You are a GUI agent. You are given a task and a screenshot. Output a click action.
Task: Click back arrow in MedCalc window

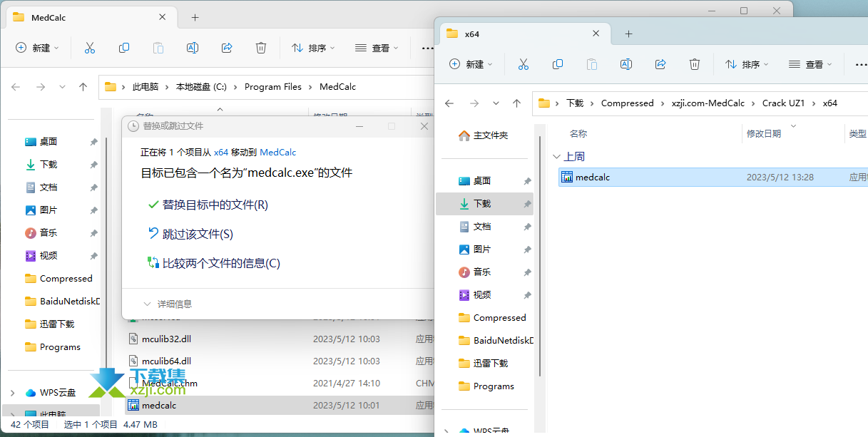click(x=16, y=87)
